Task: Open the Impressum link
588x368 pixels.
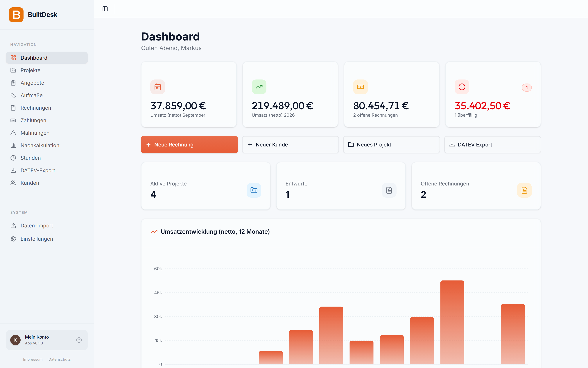Action: (x=33, y=360)
